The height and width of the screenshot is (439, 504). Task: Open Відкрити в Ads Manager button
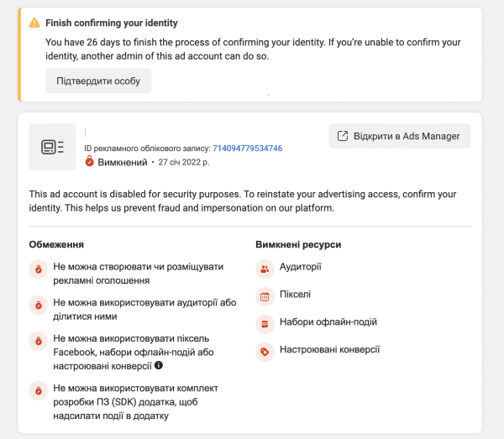coord(400,136)
